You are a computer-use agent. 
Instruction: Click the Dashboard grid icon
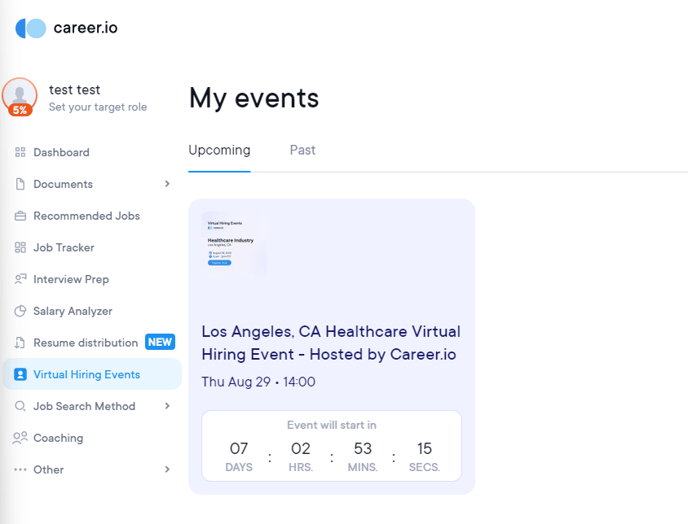[20, 152]
